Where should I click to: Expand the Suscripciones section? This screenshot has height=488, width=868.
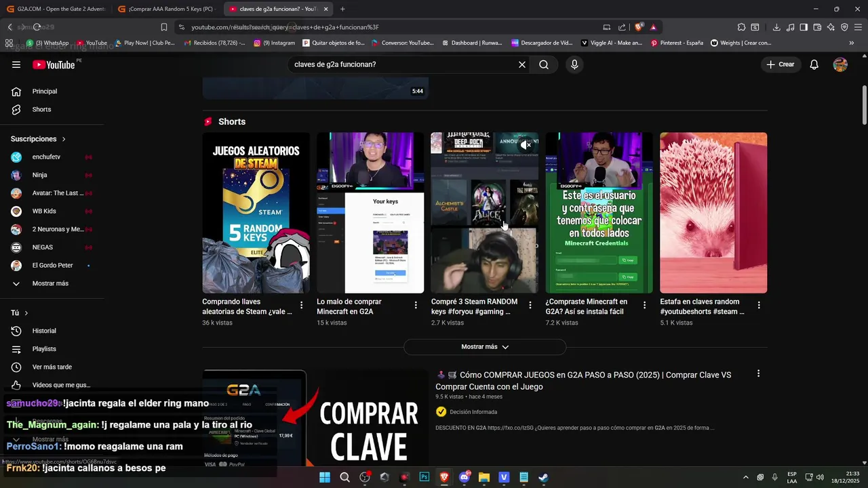click(x=39, y=139)
